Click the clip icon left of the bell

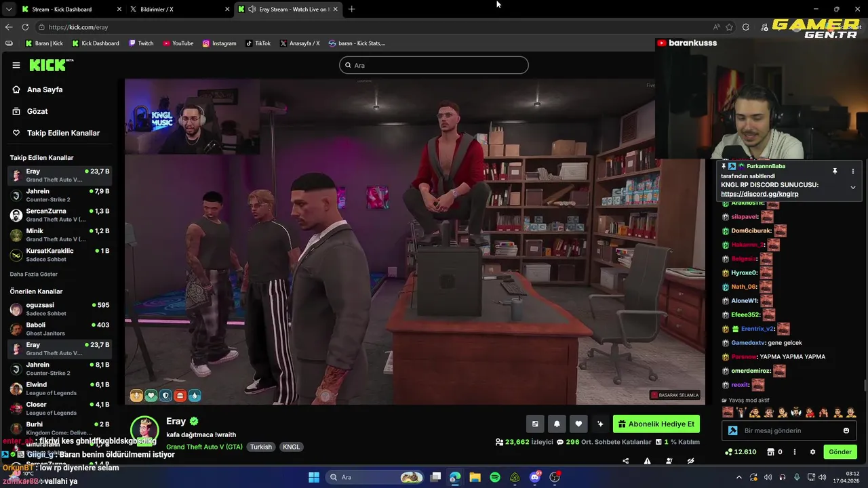(535, 424)
